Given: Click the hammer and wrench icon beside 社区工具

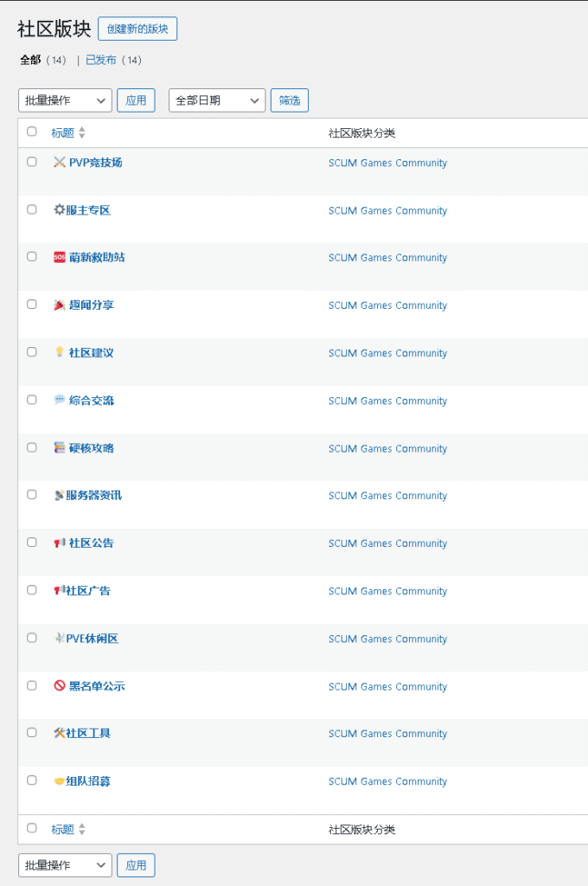Looking at the screenshot, I should click(59, 733).
